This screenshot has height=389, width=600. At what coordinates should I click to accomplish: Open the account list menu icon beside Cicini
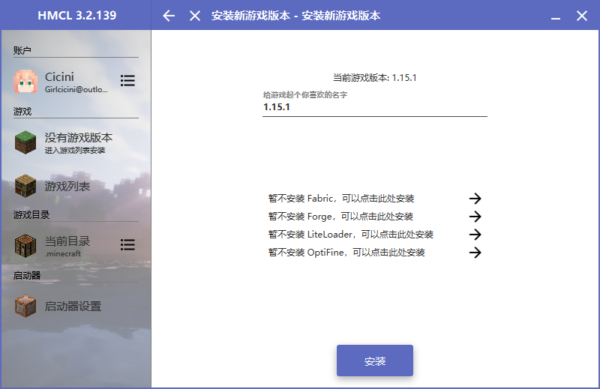(x=127, y=80)
